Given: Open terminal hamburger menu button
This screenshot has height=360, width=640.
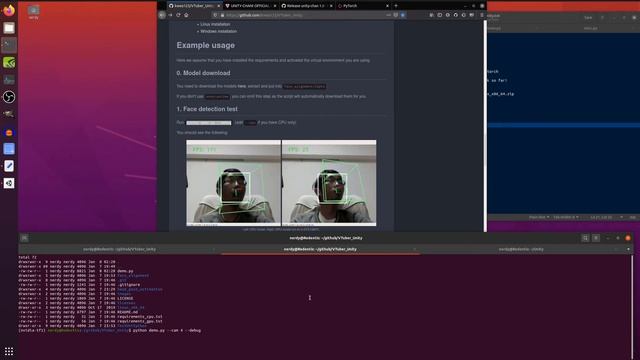Looking at the screenshot, I should pyautogui.click(x=596, y=238).
